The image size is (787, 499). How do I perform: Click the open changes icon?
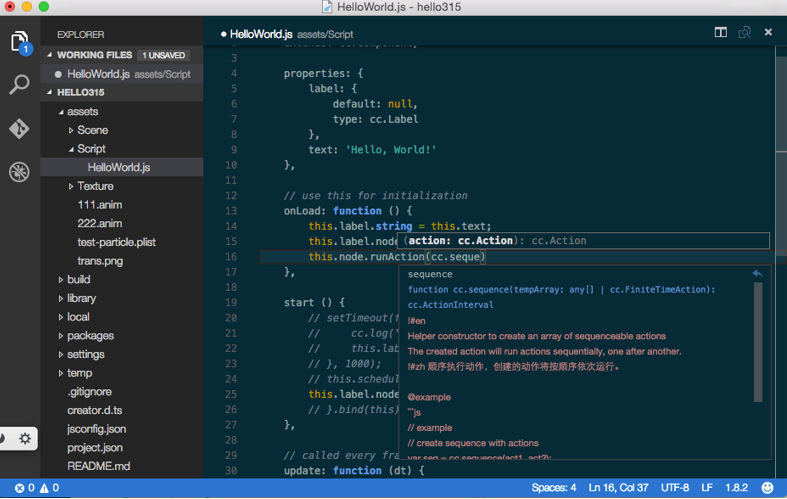744,33
